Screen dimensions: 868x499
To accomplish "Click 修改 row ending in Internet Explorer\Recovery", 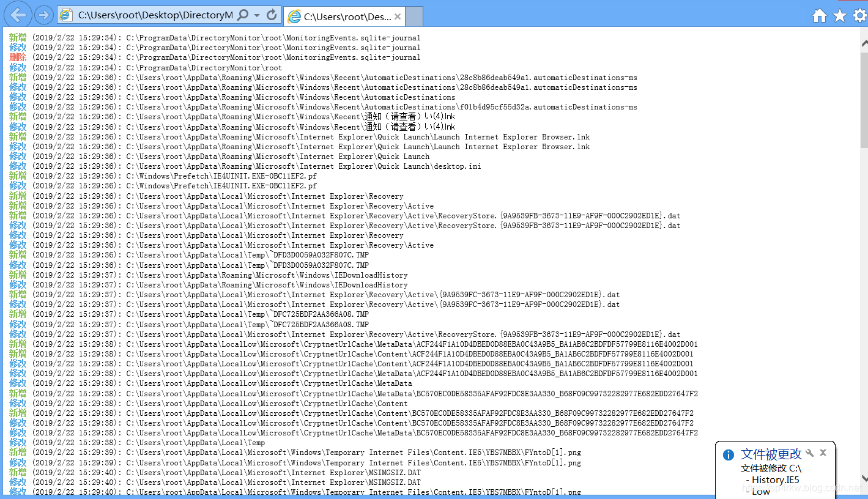I will 206,235.
